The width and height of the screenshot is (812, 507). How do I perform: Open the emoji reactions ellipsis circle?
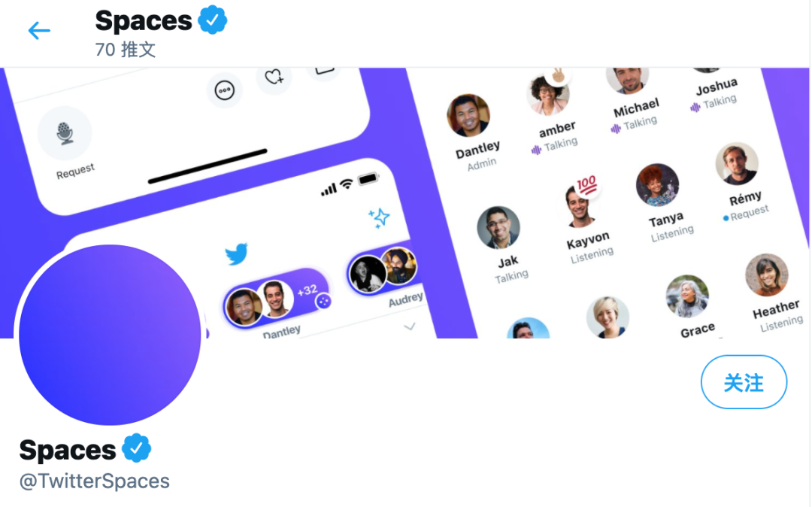click(x=224, y=89)
